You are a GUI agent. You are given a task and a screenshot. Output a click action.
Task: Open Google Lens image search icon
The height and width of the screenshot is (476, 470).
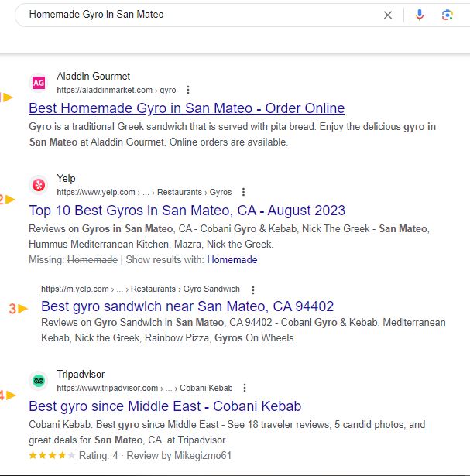coord(448,15)
